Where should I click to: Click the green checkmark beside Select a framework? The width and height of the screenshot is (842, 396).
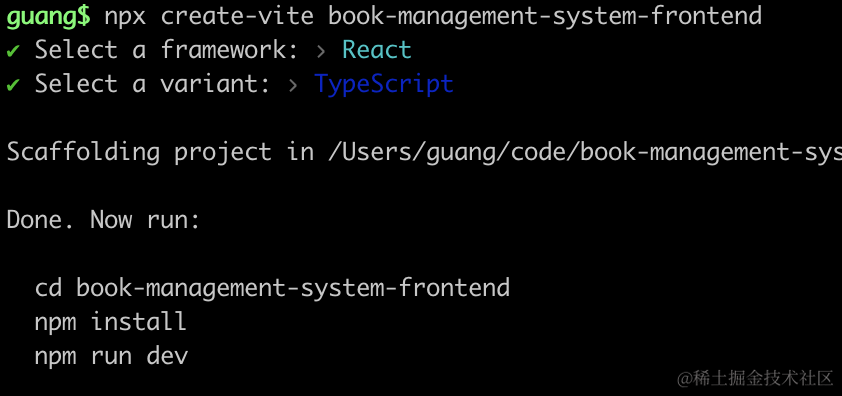(13, 51)
